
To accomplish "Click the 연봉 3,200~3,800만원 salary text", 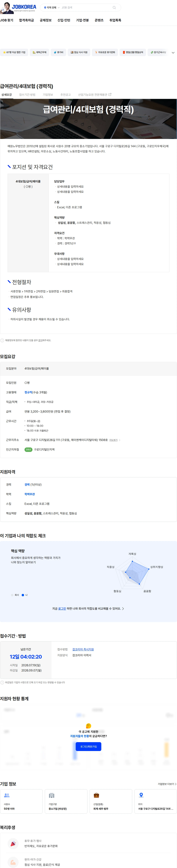I will pyautogui.click(x=47, y=411).
